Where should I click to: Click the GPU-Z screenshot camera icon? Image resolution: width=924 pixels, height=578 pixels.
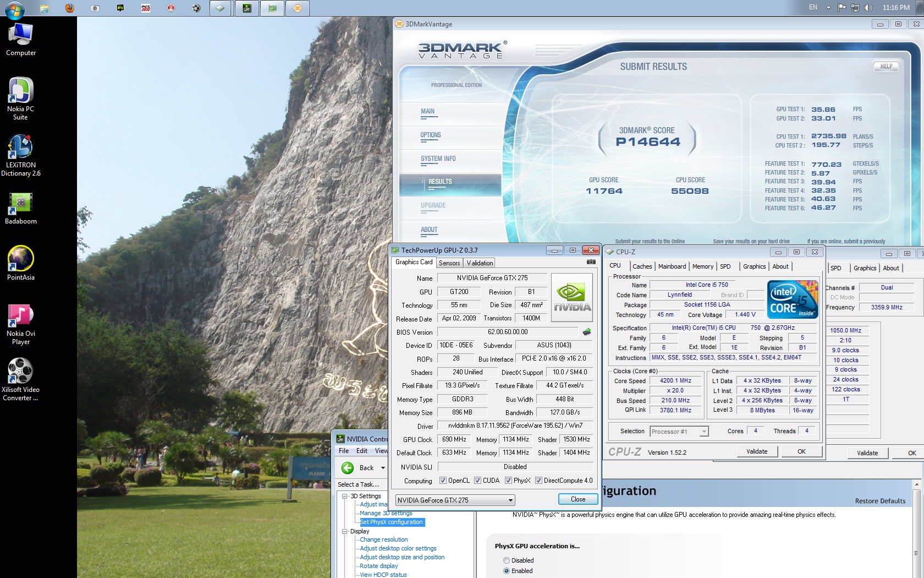[x=591, y=262]
